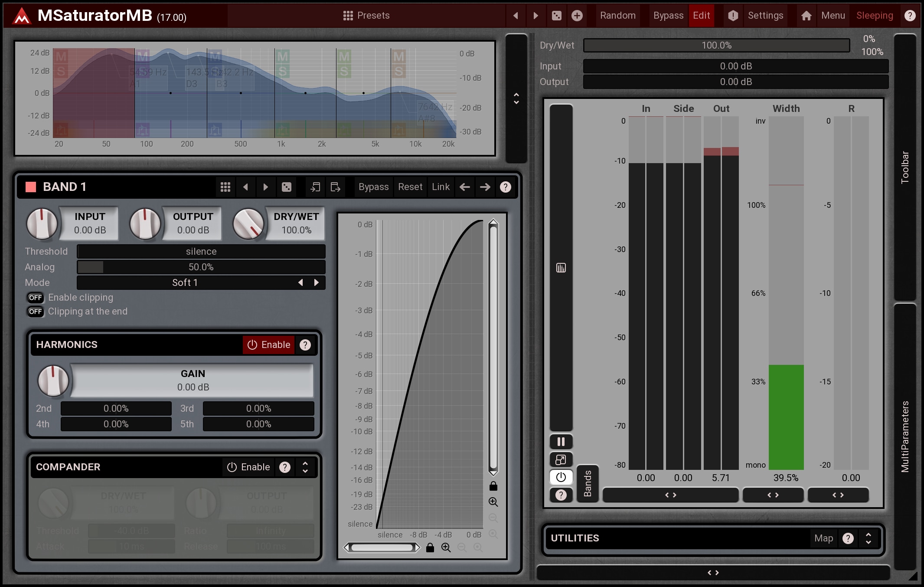
Task: Click the add preset plus icon
Action: point(577,16)
